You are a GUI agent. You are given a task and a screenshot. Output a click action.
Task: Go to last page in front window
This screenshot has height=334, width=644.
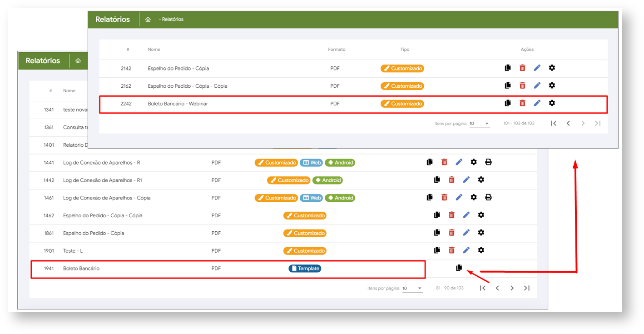[x=598, y=123]
